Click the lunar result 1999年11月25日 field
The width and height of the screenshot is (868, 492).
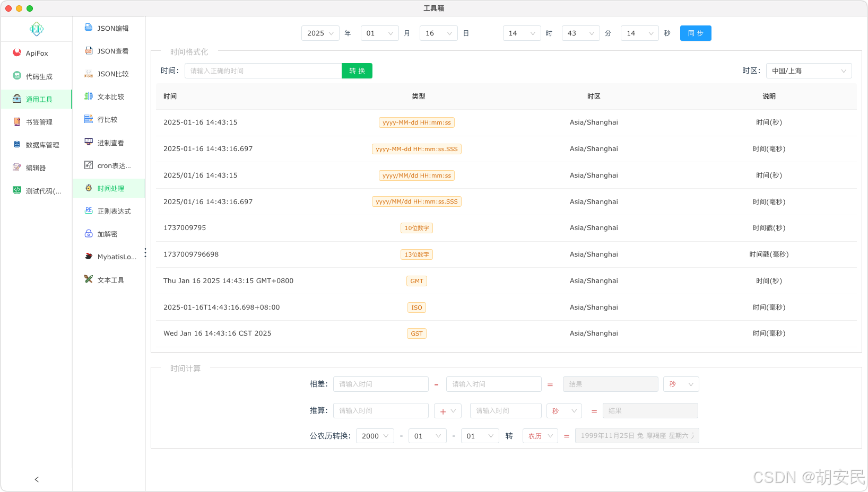click(637, 436)
